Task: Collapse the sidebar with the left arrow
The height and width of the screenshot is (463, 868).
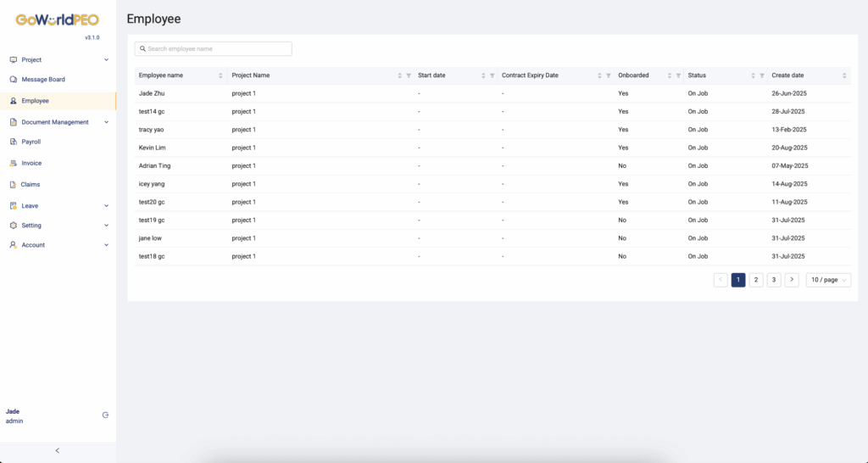Action: (x=58, y=450)
